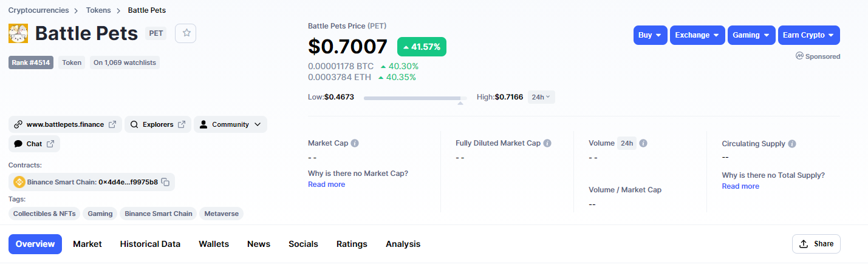The height and width of the screenshot is (273, 868).
Task: Click the Binance Smart Chain coin icon
Action: point(19,182)
